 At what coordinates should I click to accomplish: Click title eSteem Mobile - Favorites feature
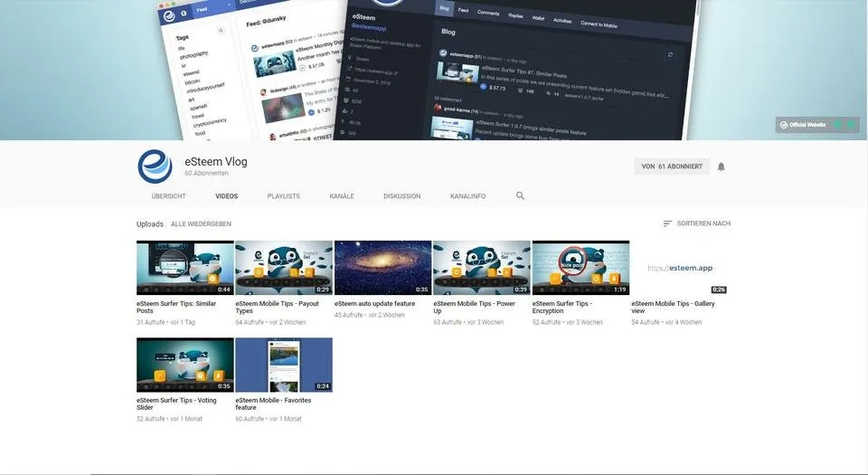pos(273,404)
